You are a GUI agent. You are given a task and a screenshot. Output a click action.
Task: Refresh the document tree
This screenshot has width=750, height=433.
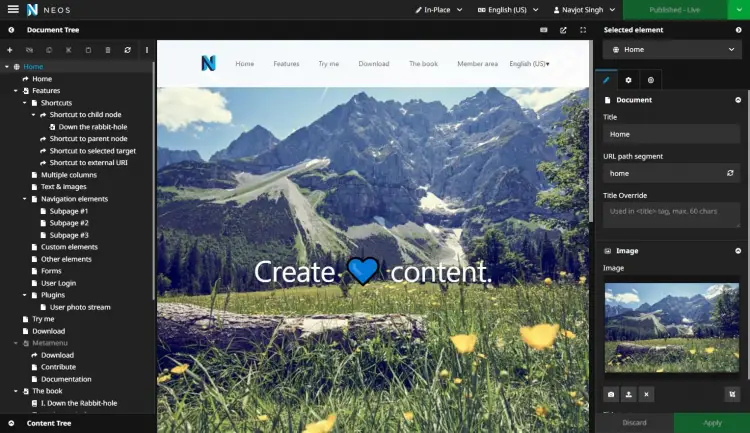127,50
